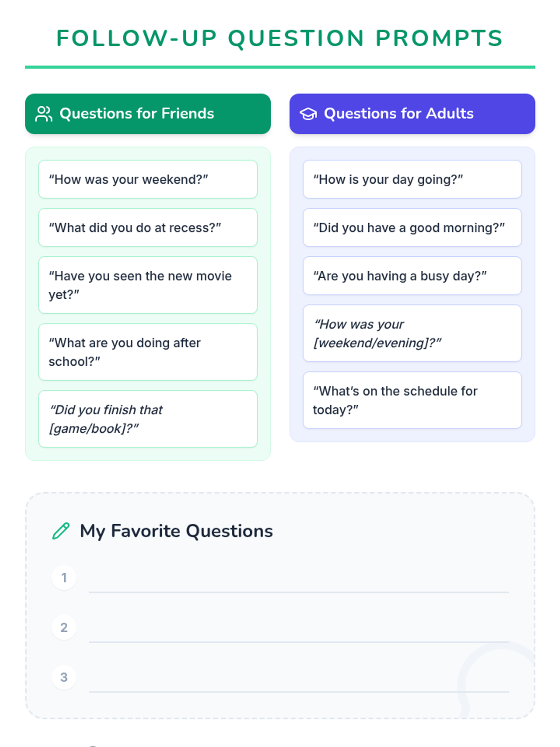The height and width of the screenshot is (747, 560).
Task: Tap "What are you doing after school?" card
Action: coord(147,352)
